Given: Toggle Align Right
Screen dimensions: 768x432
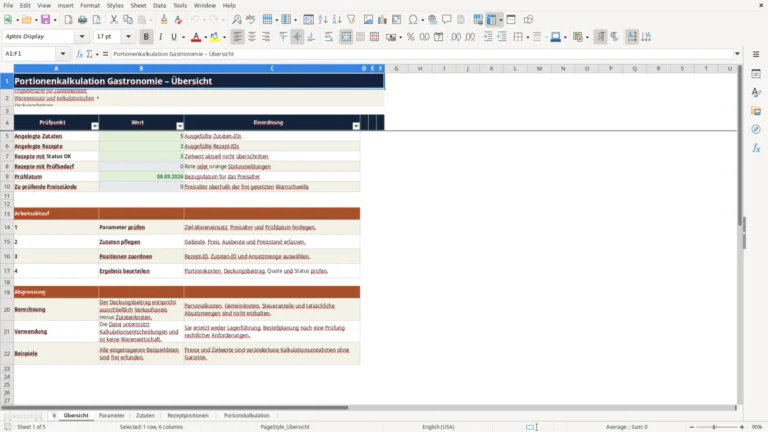Looking at the screenshot, I should (x=266, y=37).
